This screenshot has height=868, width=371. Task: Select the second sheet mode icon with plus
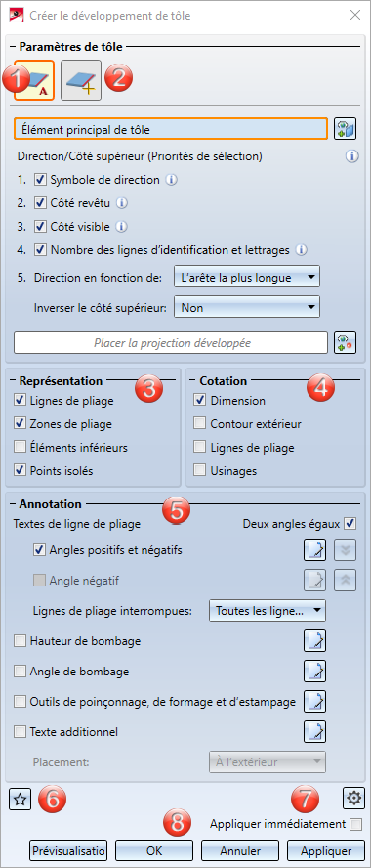(81, 80)
